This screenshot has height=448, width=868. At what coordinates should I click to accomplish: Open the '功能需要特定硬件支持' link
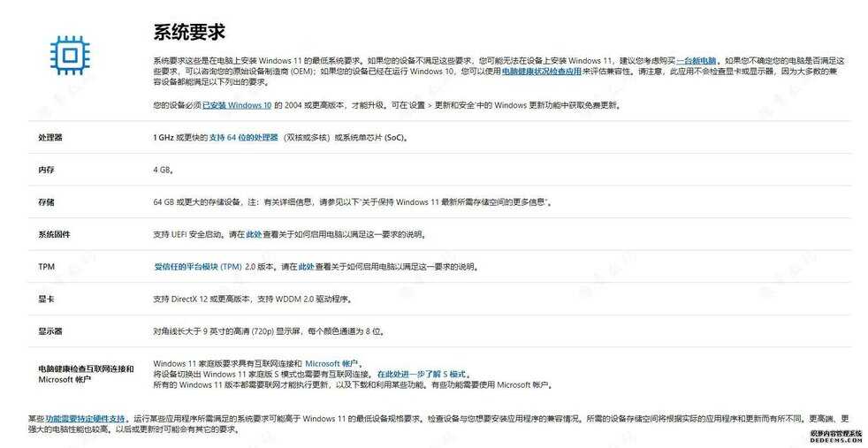tap(86, 419)
